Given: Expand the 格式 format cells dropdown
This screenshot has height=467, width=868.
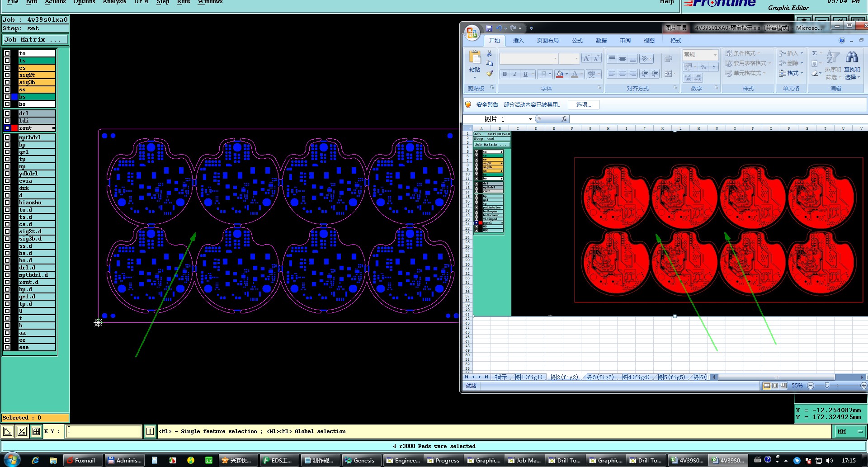Looking at the screenshot, I should pos(791,73).
